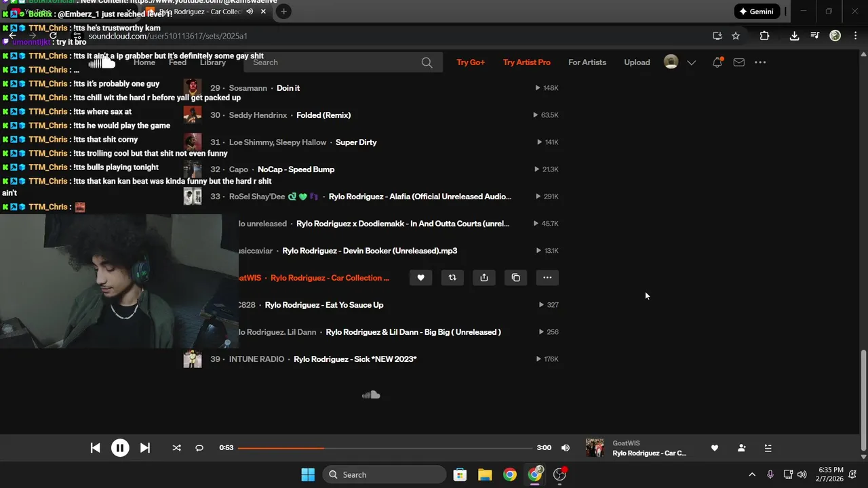Open Chrome profile avatar
Image resolution: width=868 pixels, height=488 pixels.
835,36
